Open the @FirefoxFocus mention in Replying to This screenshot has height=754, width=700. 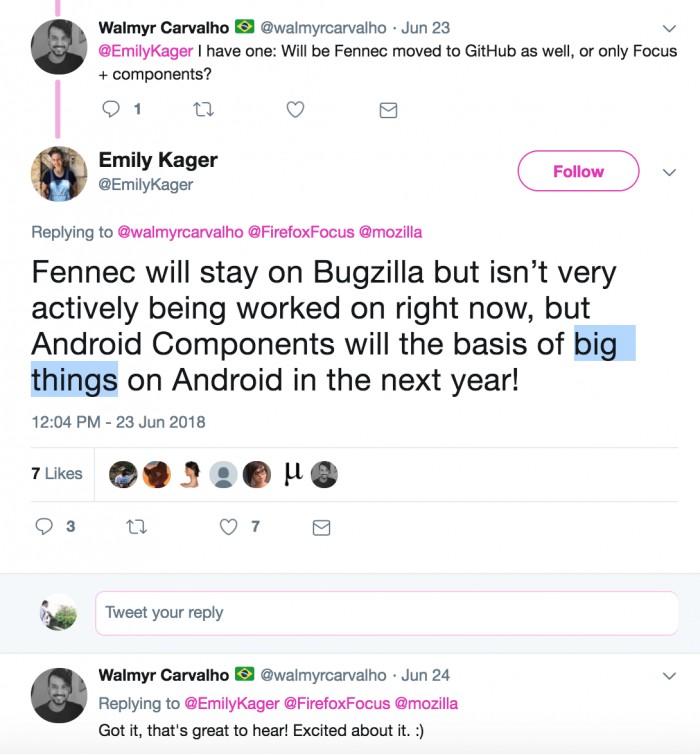click(300, 232)
